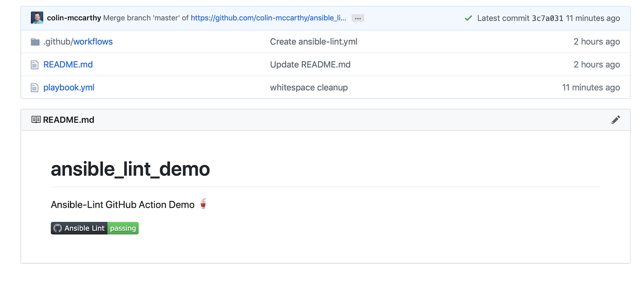Click the folder icon beside .github/workflows

tap(35, 42)
